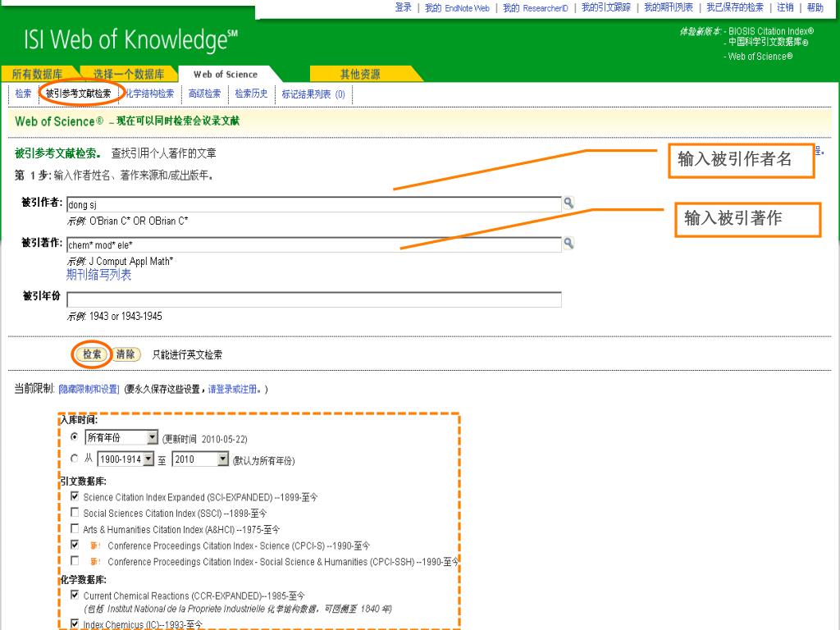Open BIOSIS Citation Index link

click(x=771, y=31)
